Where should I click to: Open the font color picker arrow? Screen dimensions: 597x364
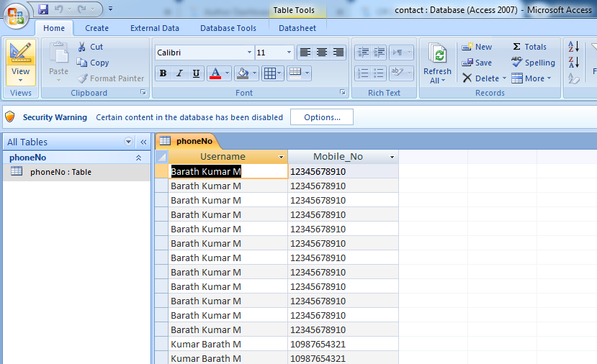(x=227, y=73)
